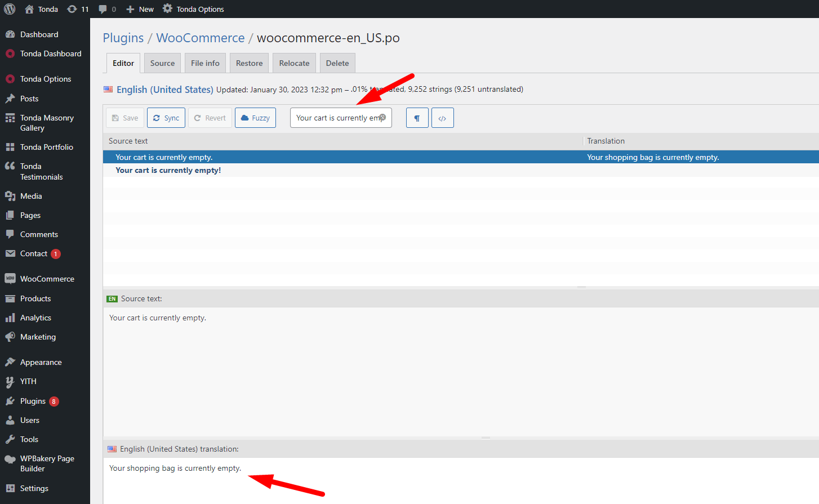819x504 pixels.
Task: Click the New label in admin bar
Action: pos(146,9)
